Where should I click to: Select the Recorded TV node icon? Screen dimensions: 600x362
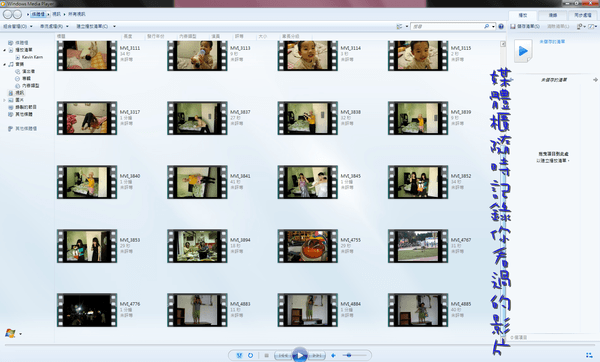pos(11,107)
